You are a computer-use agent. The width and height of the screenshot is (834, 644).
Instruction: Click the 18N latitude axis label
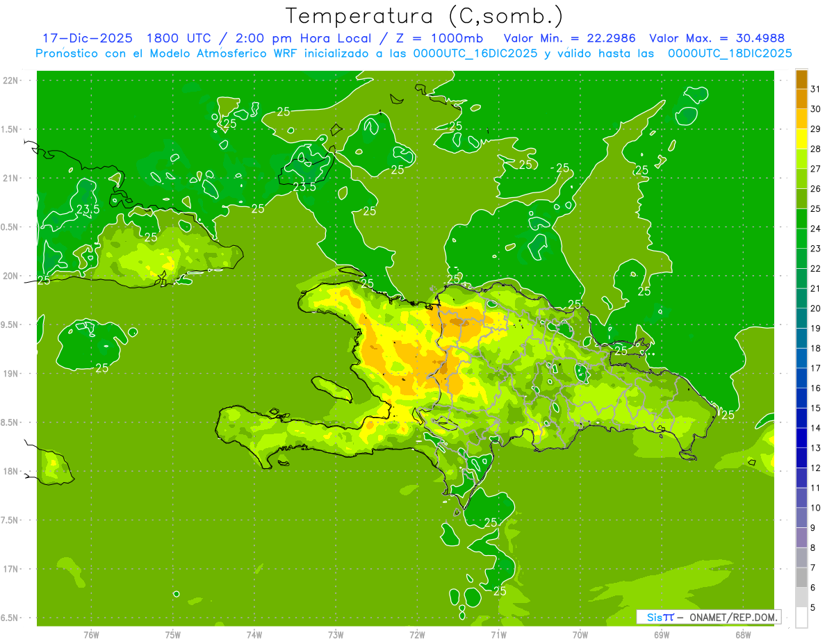[10, 471]
